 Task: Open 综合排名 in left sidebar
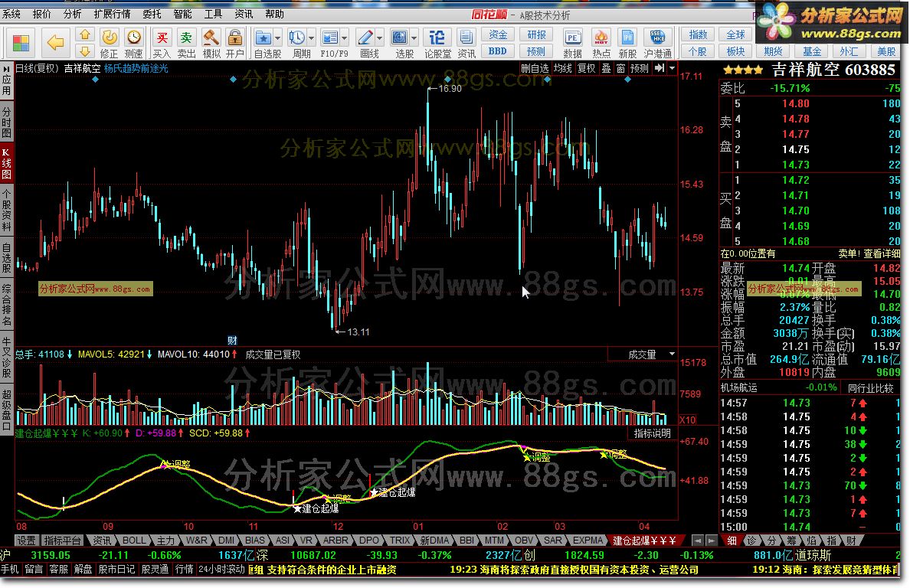click(6, 305)
